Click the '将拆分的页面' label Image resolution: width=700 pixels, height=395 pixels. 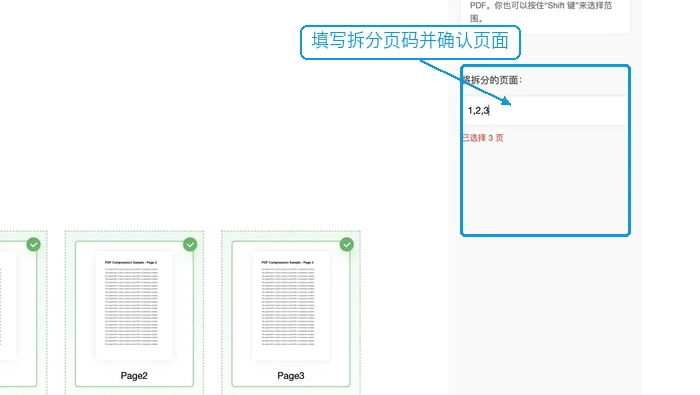[x=492, y=80]
